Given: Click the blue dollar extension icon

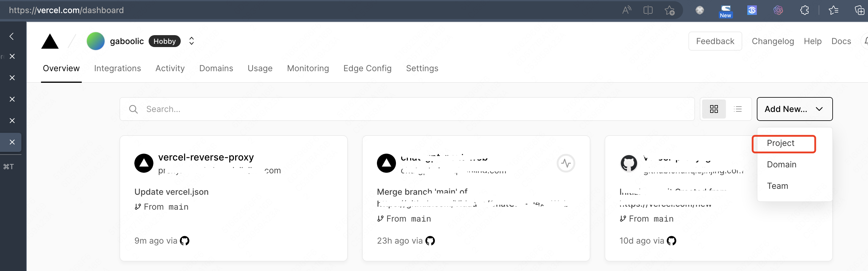Looking at the screenshot, I should [x=752, y=10].
